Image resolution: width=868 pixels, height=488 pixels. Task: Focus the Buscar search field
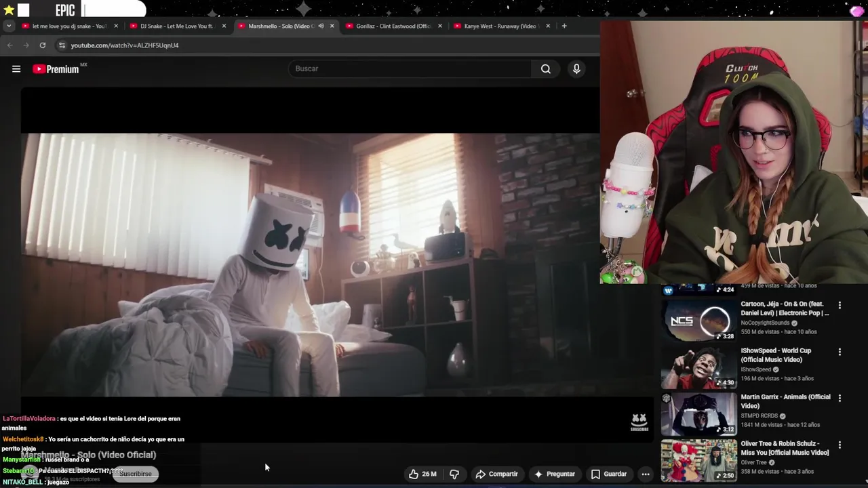coord(410,68)
